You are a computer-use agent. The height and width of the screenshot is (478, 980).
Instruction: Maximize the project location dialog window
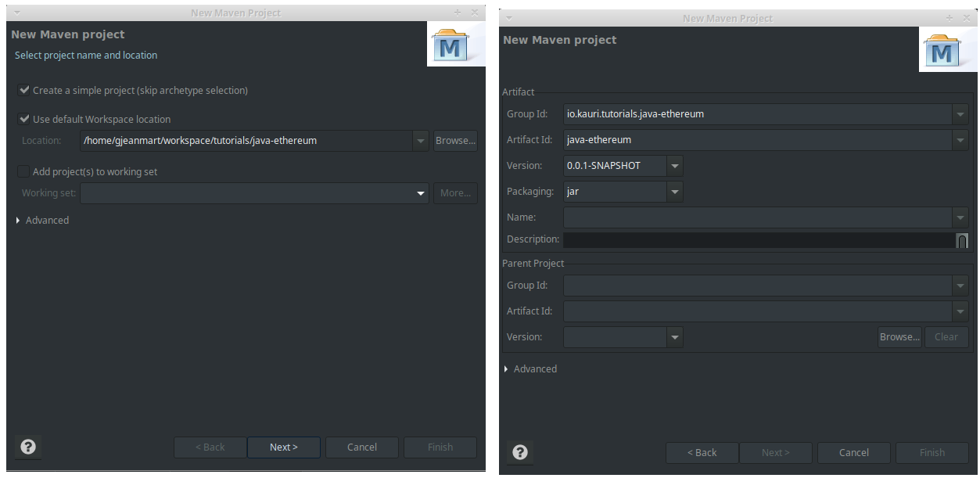(x=458, y=13)
